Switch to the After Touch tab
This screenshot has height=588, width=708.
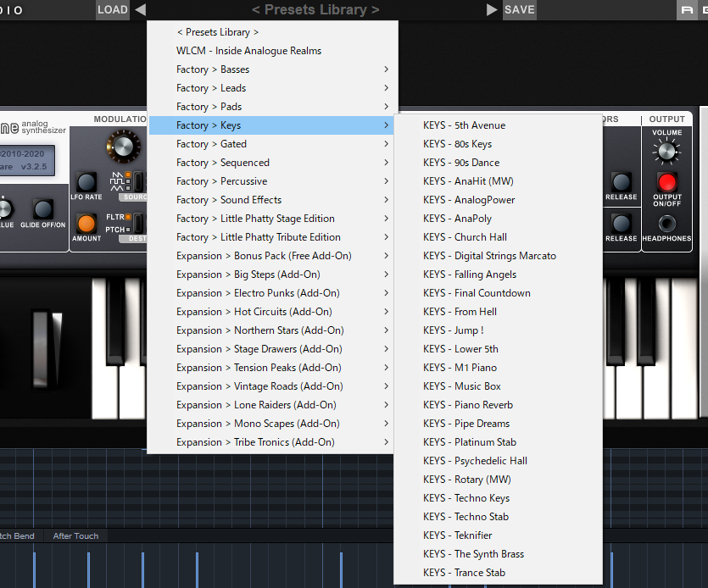pyautogui.click(x=75, y=535)
